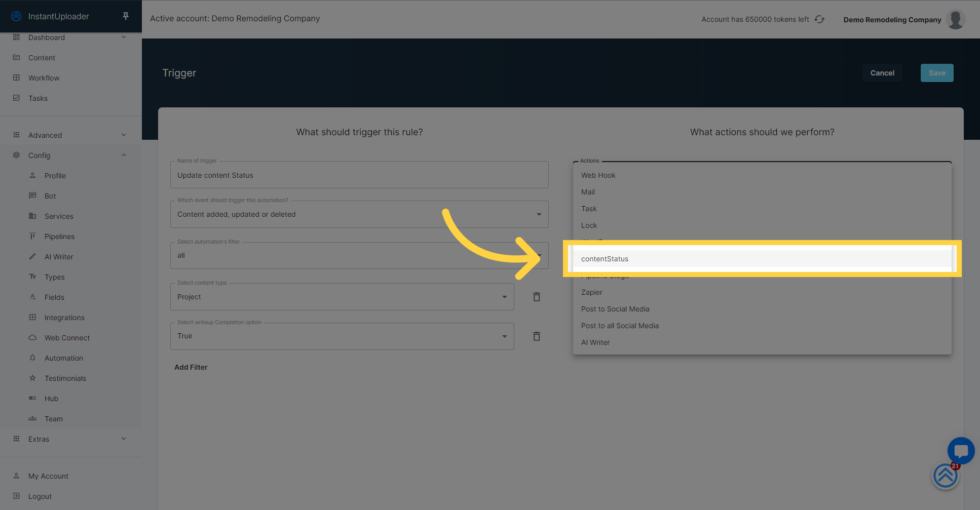The width and height of the screenshot is (980, 510).
Task: Click the upward chevrons badge icon
Action: tap(945, 476)
